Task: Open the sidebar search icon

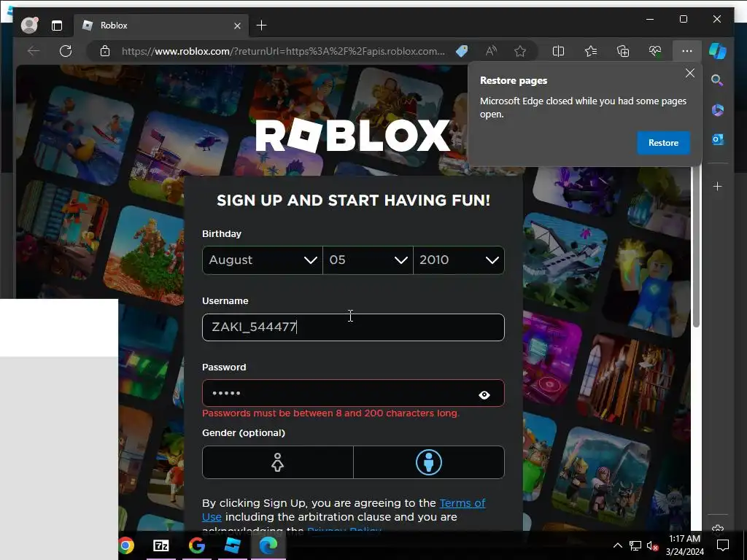Action: [x=718, y=80]
